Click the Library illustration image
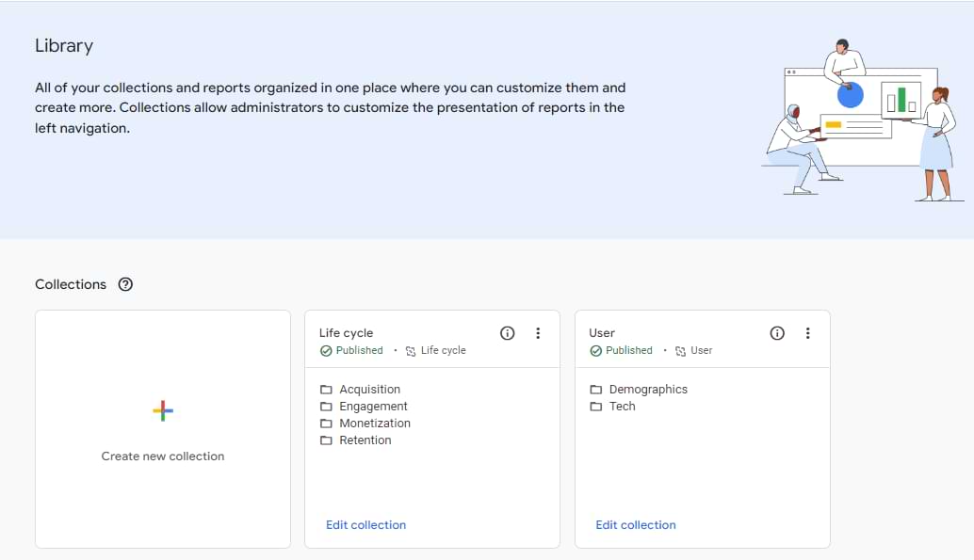Screen dimensions: 974x560 pyautogui.click(x=862, y=120)
